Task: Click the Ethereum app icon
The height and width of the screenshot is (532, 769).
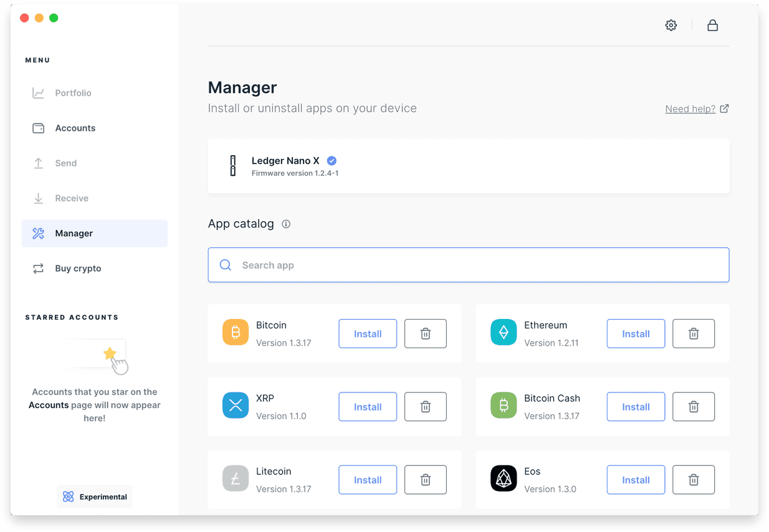Action: [x=504, y=333]
